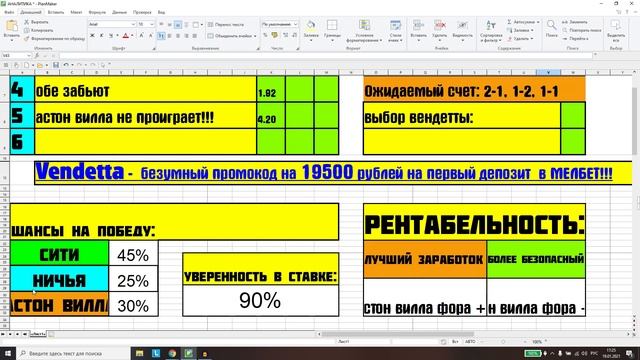Click the New document icon in quick access
The image size is (640, 360).
(26, 65)
